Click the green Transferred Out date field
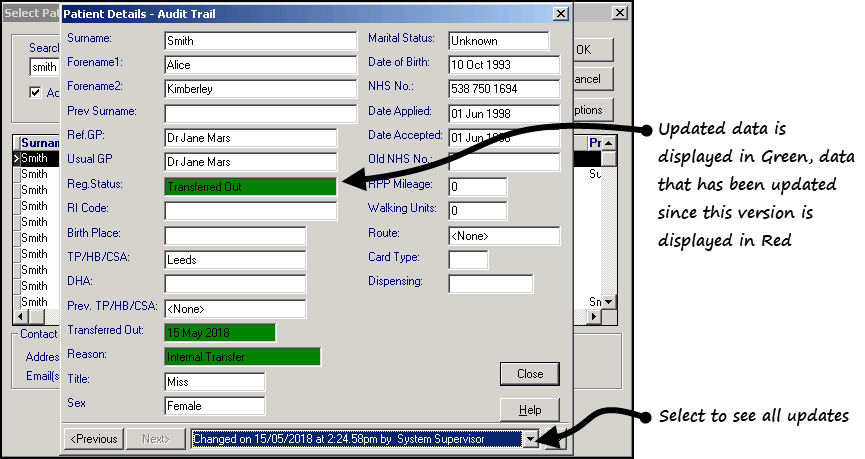The height and width of the screenshot is (459, 865). pyautogui.click(x=219, y=332)
